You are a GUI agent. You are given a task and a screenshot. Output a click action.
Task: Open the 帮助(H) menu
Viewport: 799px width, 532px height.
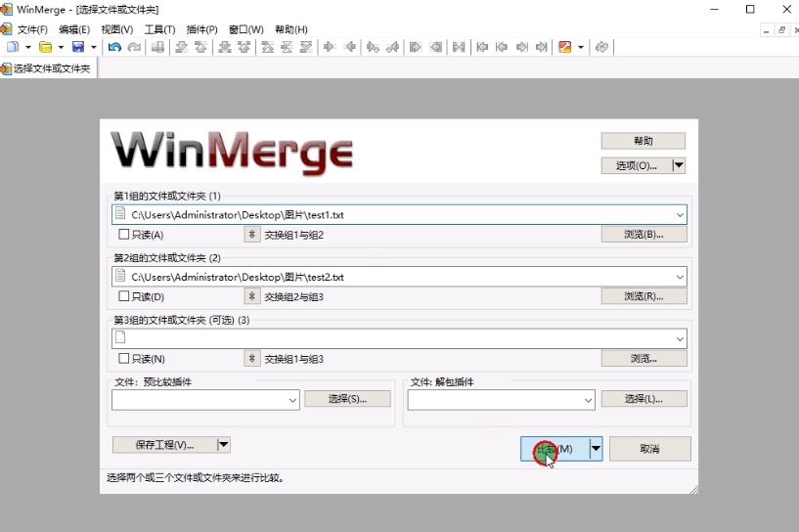(291, 29)
